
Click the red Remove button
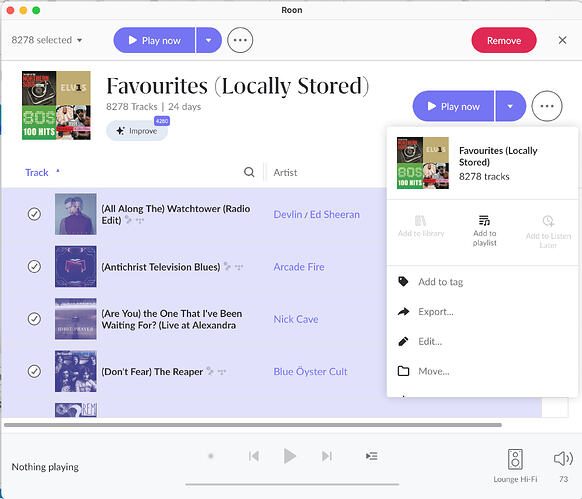coord(504,40)
